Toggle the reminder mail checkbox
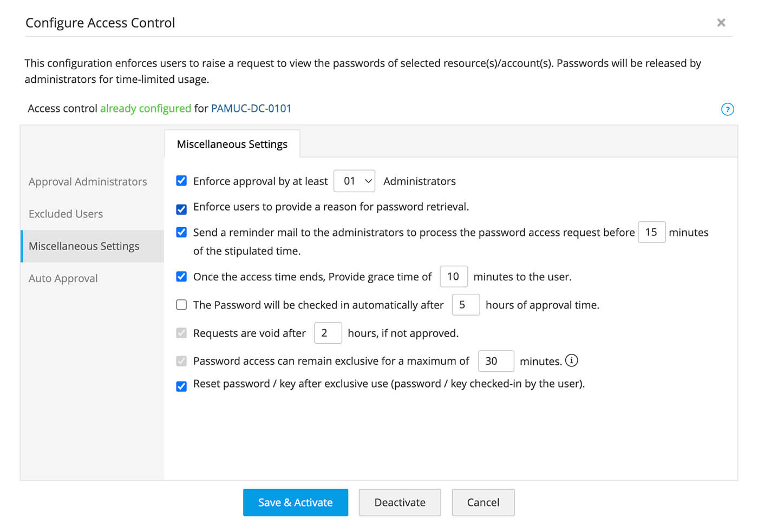 click(181, 232)
